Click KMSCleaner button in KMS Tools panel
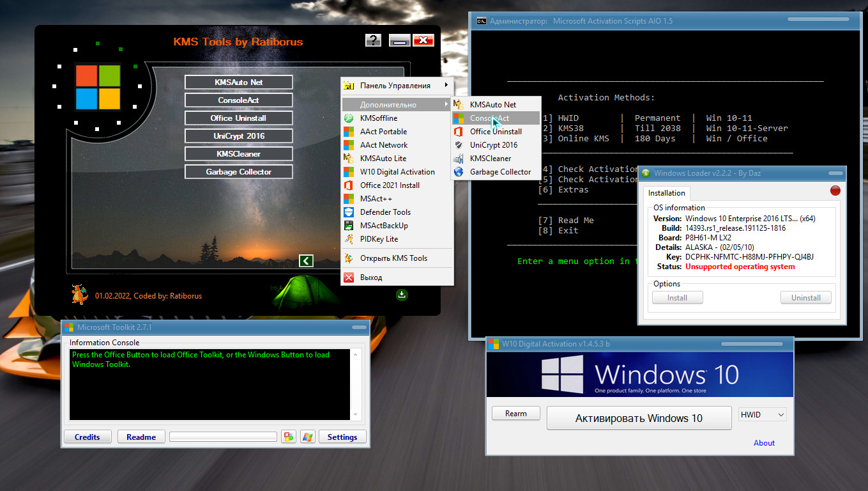 coord(239,154)
